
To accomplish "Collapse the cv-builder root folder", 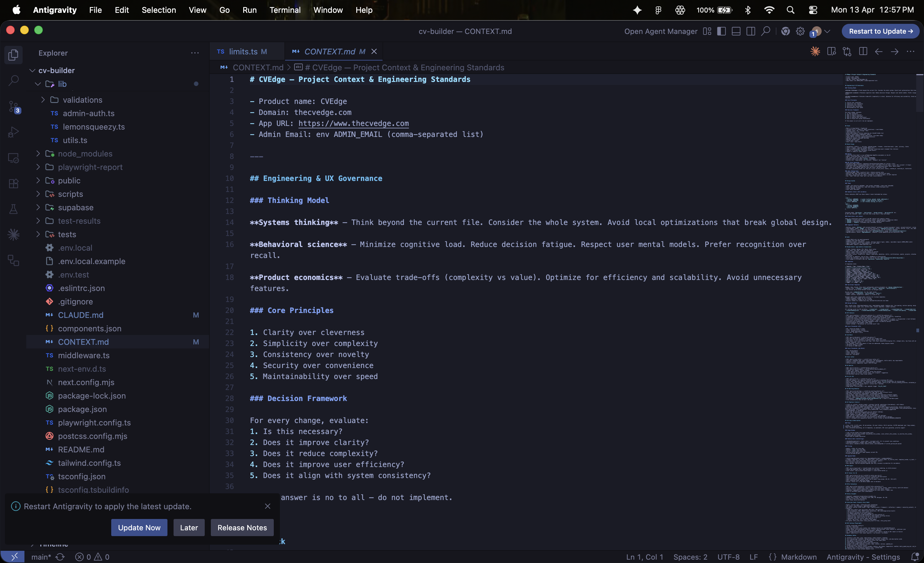I will click(x=33, y=70).
